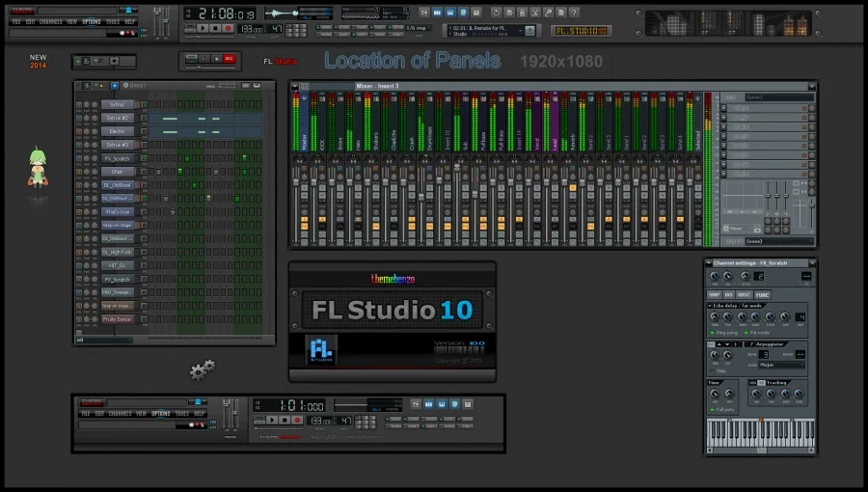Image resolution: width=868 pixels, height=492 pixels.
Task: Click the 133.000 tempo display
Action: 252,29
